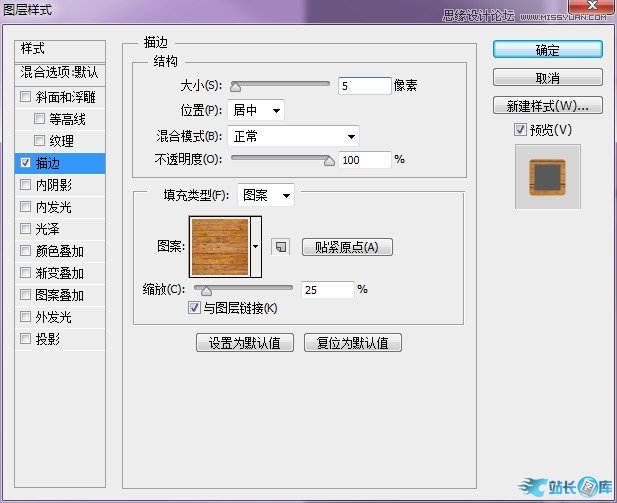Open the 位置 dropdown showing 居中

[x=256, y=110]
